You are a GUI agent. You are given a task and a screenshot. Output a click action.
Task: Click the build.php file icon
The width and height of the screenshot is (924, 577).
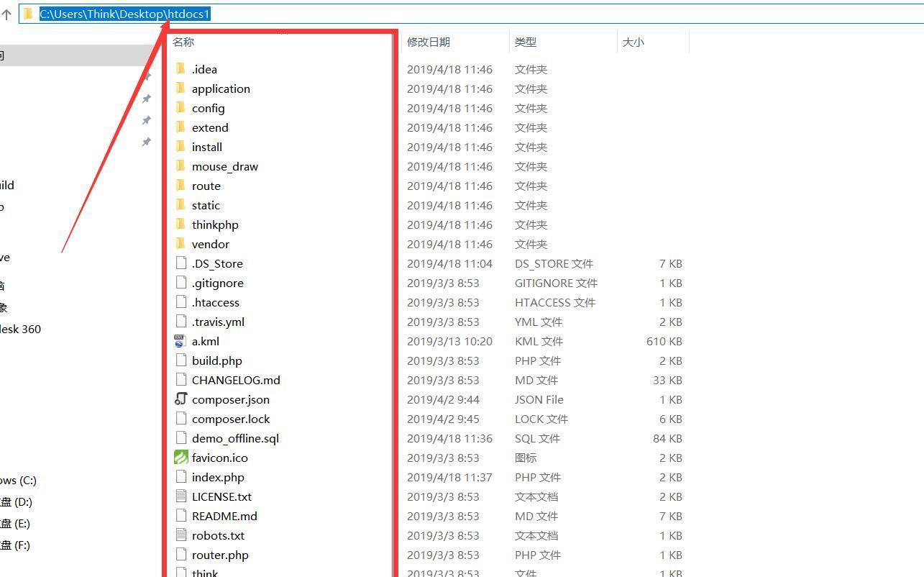coord(180,360)
